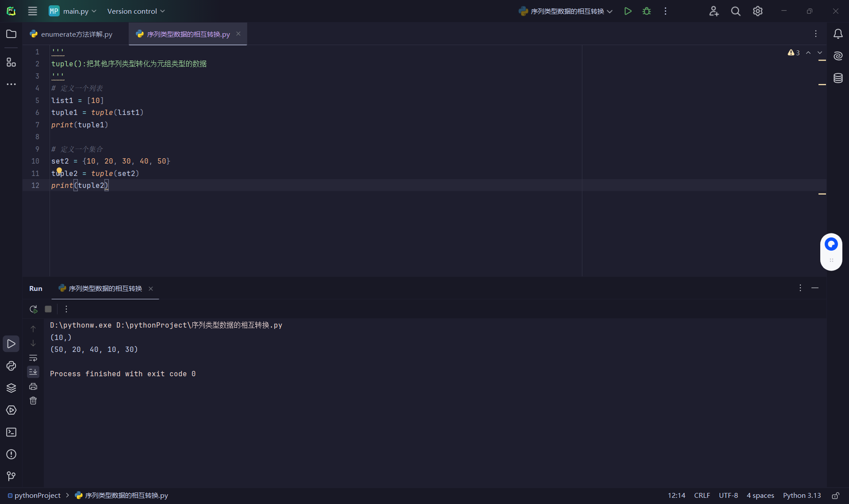849x504 pixels.
Task: Click the Debug bug icon
Action: point(646,11)
